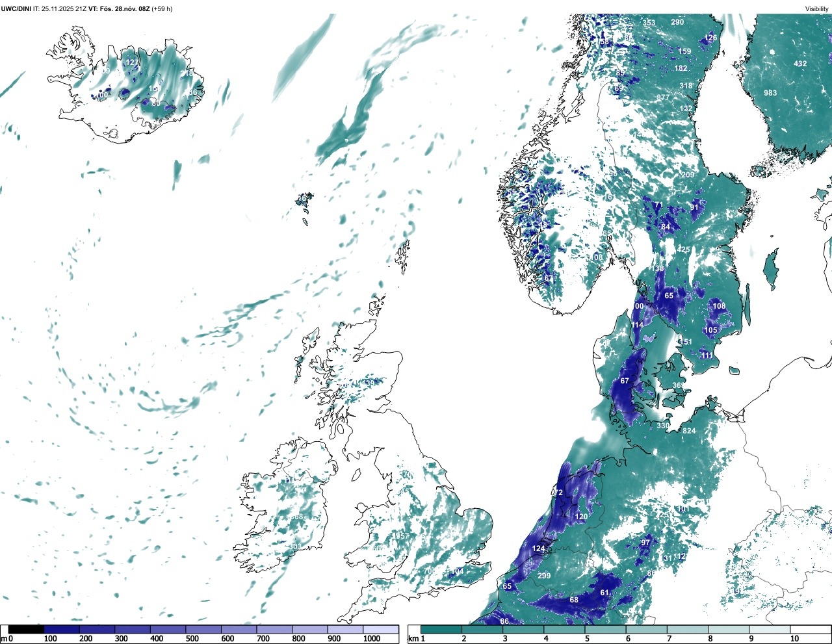Choose the 900–1000 m pale lavender legend swatch
This screenshot has height=644, width=832.
point(345,629)
